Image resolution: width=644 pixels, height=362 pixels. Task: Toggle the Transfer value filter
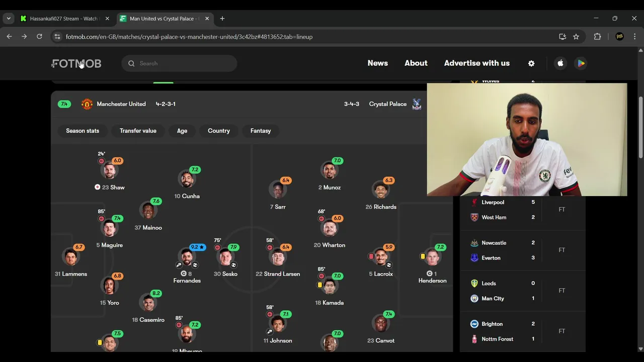(x=138, y=131)
